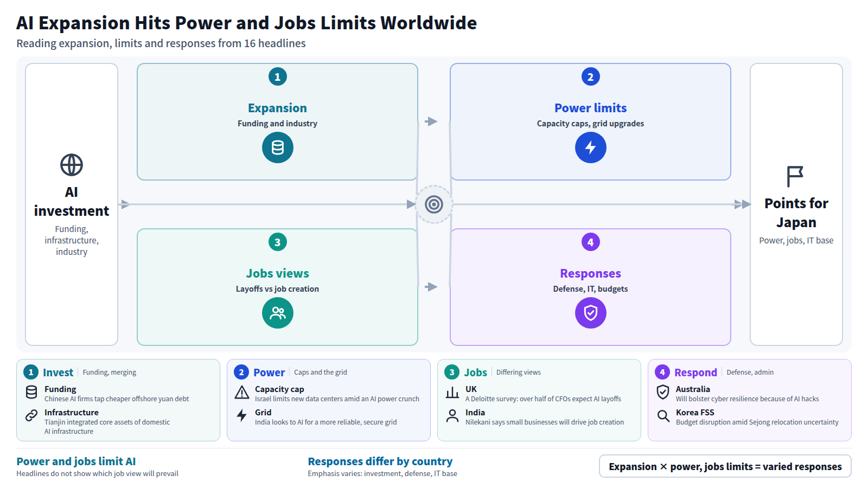Click the central target icon
The width and height of the screenshot is (868, 488).
[434, 204]
